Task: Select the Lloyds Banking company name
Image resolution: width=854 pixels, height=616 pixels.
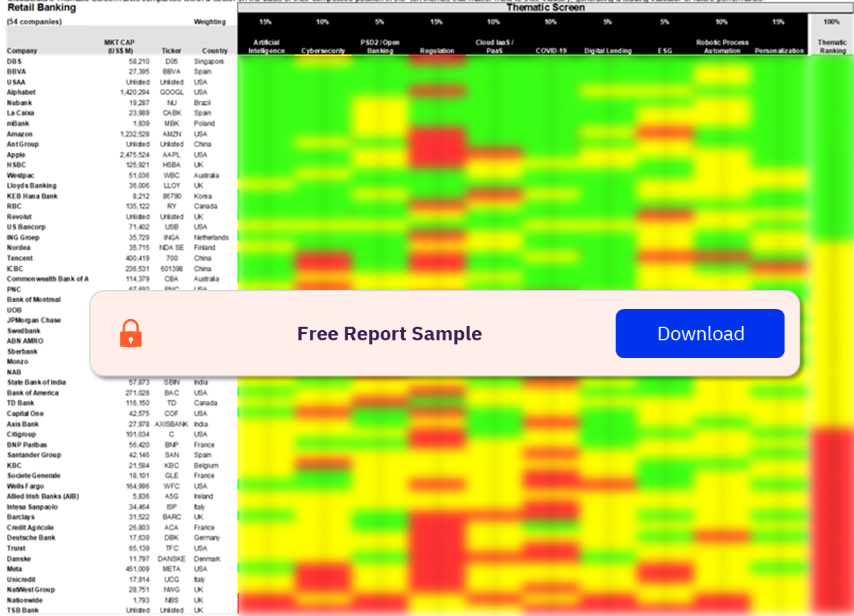Action: [x=31, y=186]
